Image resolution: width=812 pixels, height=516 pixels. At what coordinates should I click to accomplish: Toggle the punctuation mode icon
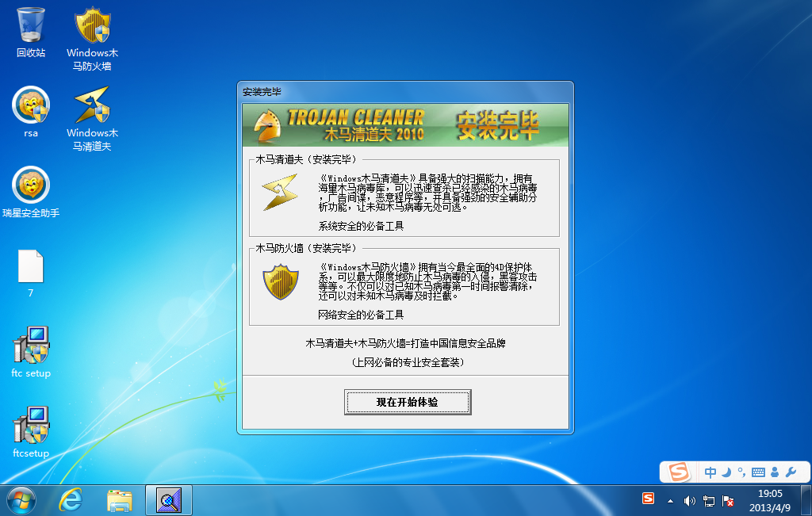click(x=741, y=472)
